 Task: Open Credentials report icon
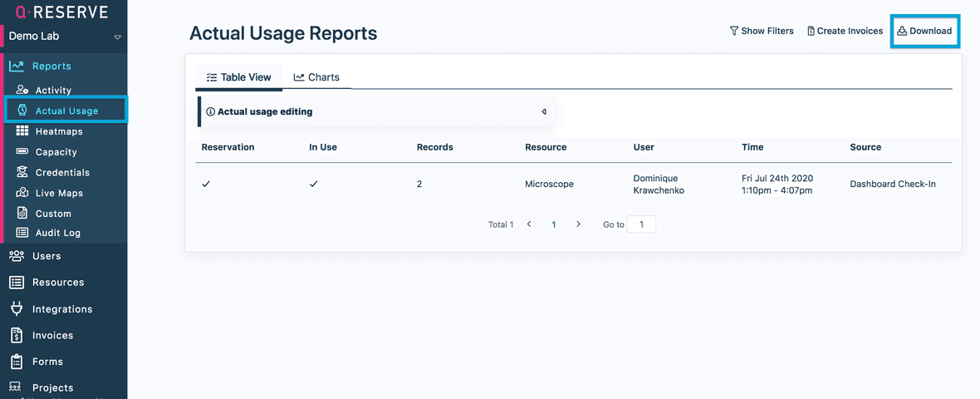pos(22,172)
